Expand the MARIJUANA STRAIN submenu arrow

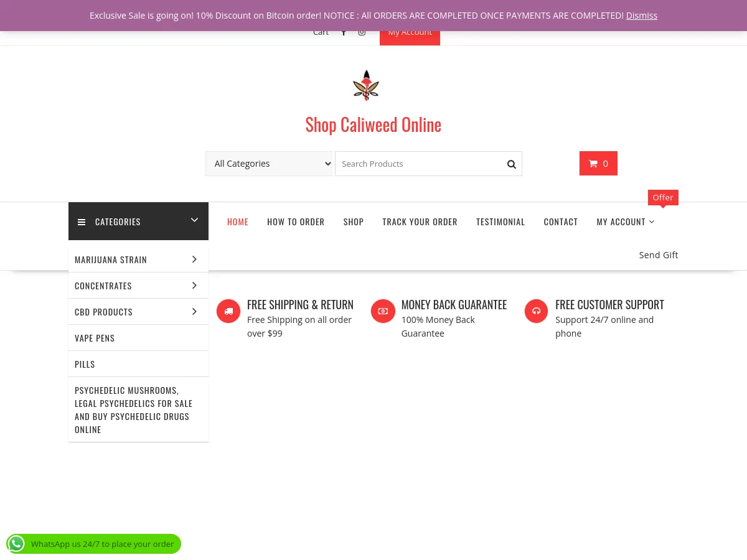[x=194, y=259]
